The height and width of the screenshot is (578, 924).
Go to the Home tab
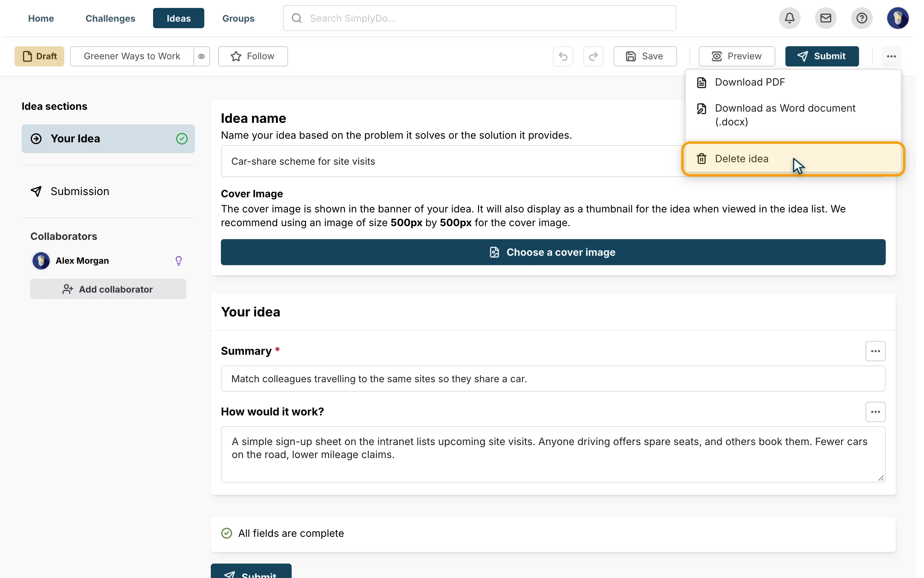coord(41,18)
